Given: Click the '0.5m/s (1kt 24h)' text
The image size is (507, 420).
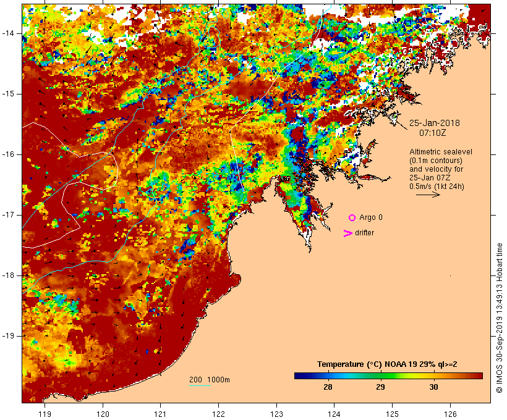Looking at the screenshot, I should pos(437,187).
